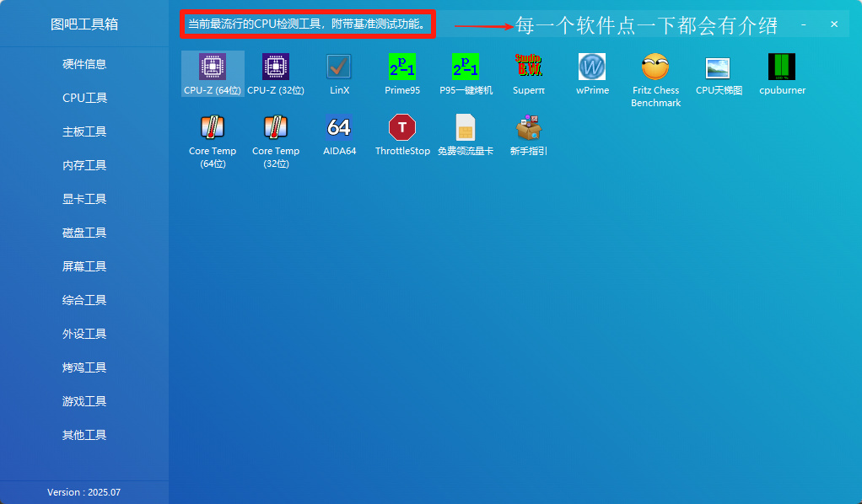Switch to 外设工具 category
Viewport: 862px width, 504px height.
click(84, 334)
